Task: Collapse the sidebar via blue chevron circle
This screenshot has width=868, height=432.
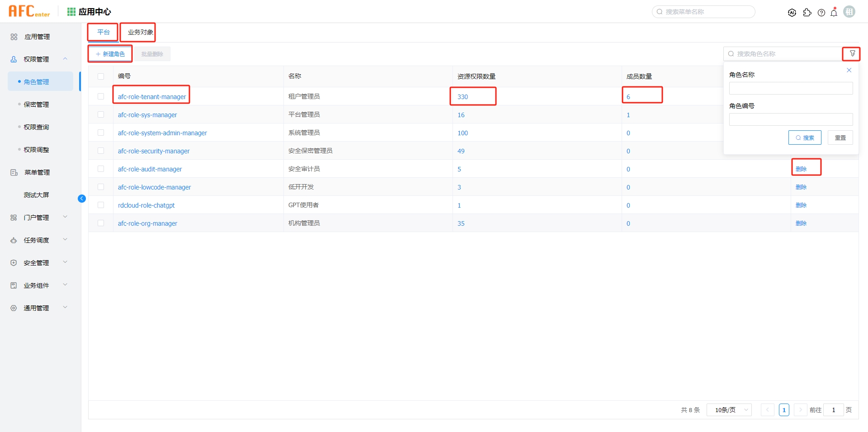Action: point(82,199)
